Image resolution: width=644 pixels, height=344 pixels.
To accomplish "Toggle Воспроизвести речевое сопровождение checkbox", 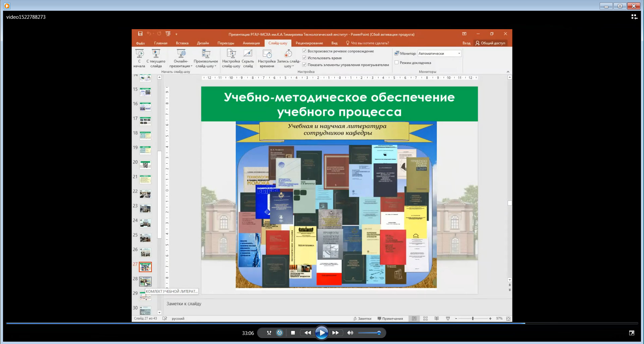I will click(305, 51).
